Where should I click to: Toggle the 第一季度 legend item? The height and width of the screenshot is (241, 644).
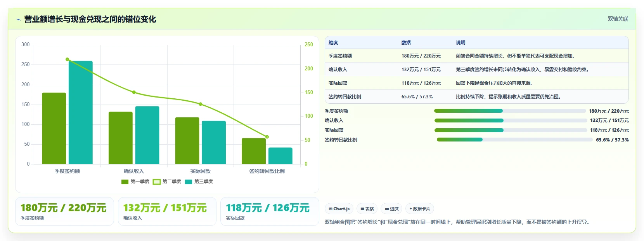tap(135, 182)
